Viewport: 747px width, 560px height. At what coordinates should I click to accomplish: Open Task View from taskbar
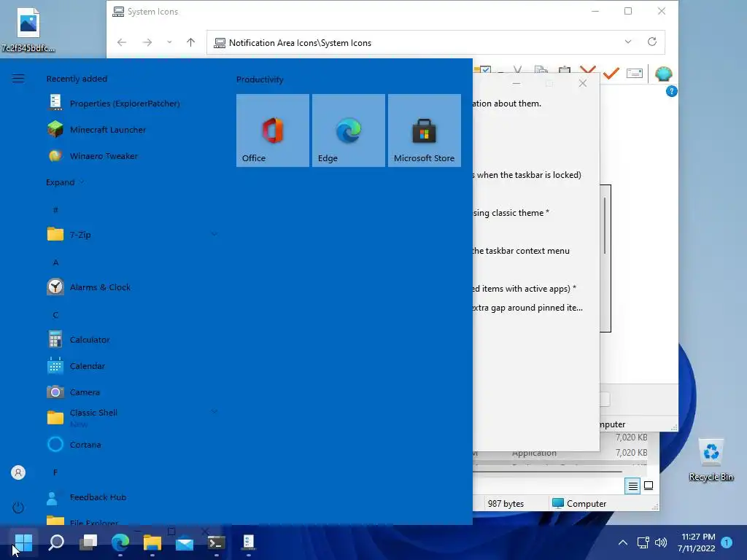(88, 542)
